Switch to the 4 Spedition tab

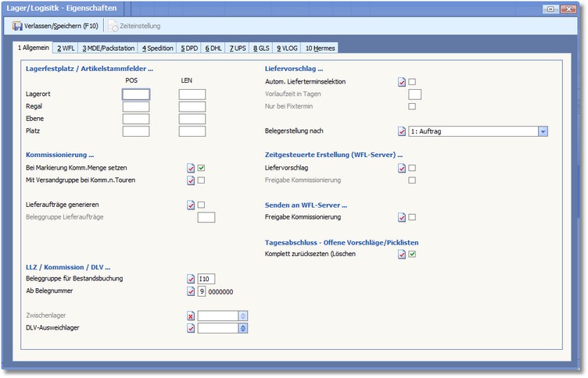157,48
